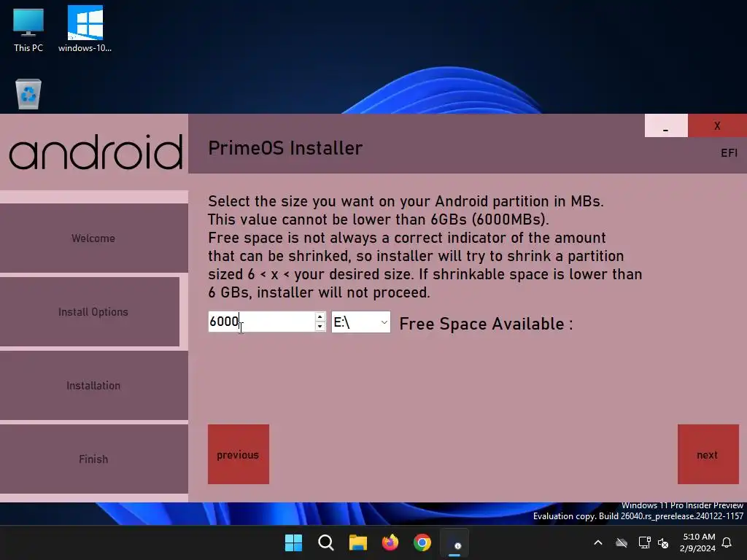Select the PrimeOS installer taskbar icon
The image size is (747, 560).
[x=454, y=542]
